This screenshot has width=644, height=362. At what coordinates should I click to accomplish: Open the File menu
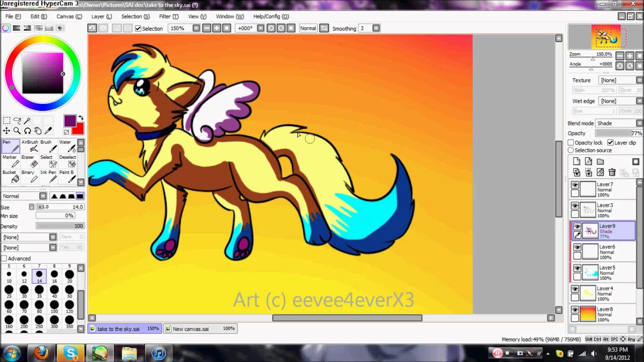click(x=13, y=17)
